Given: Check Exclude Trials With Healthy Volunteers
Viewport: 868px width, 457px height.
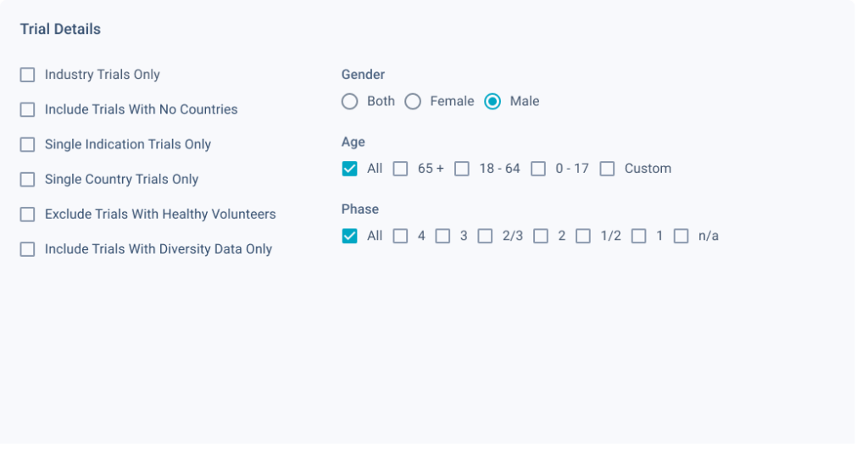Looking at the screenshot, I should [27, 215].
